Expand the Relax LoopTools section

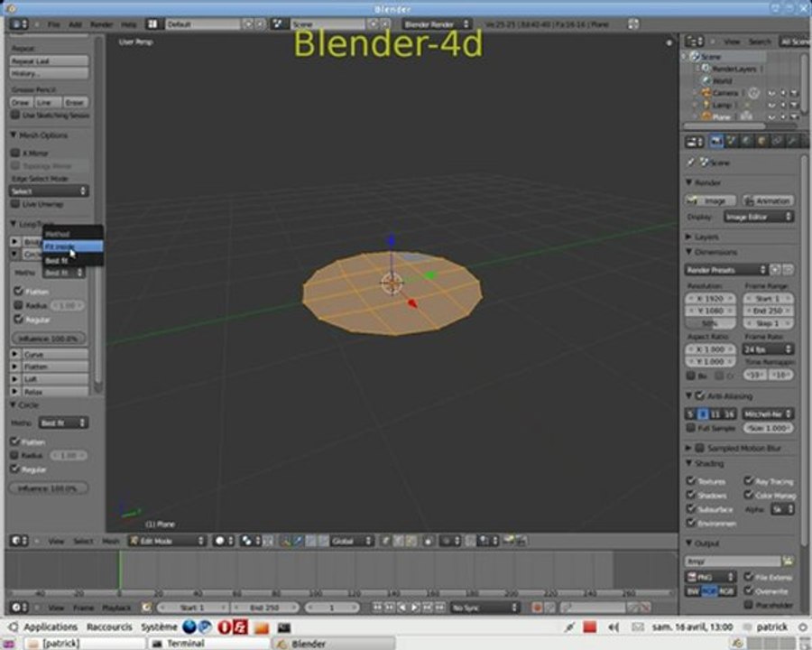[15, 392]
